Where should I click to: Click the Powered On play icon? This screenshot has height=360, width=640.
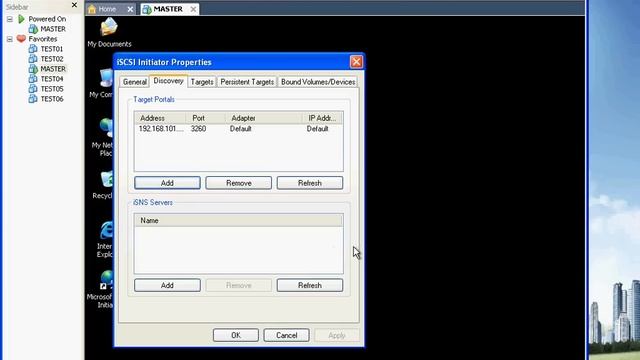21,19
